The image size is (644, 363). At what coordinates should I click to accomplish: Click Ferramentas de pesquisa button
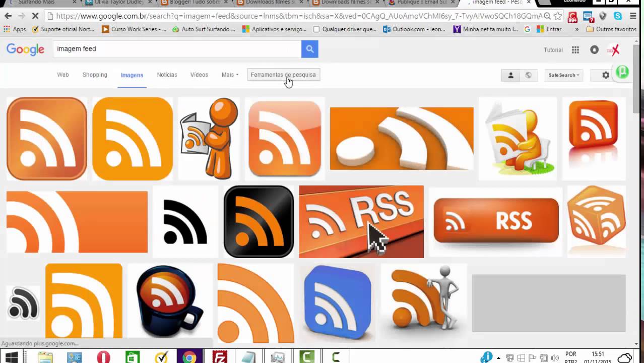click(283, 75)
